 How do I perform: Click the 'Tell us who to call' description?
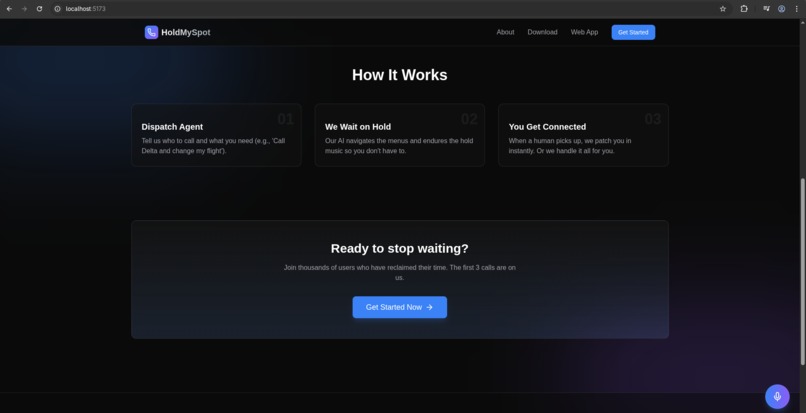213,146
